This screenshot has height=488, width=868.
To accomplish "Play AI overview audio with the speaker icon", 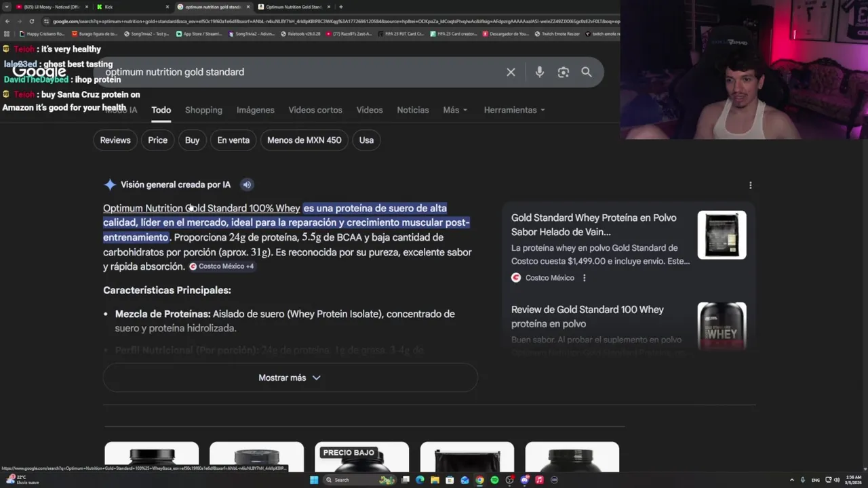I will tap(247, 184).
